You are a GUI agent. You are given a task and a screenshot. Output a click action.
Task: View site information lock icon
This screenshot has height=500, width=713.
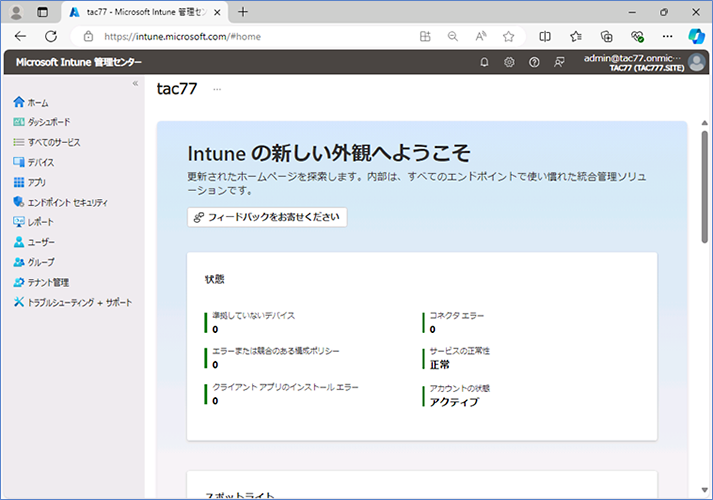pos(89,36)
